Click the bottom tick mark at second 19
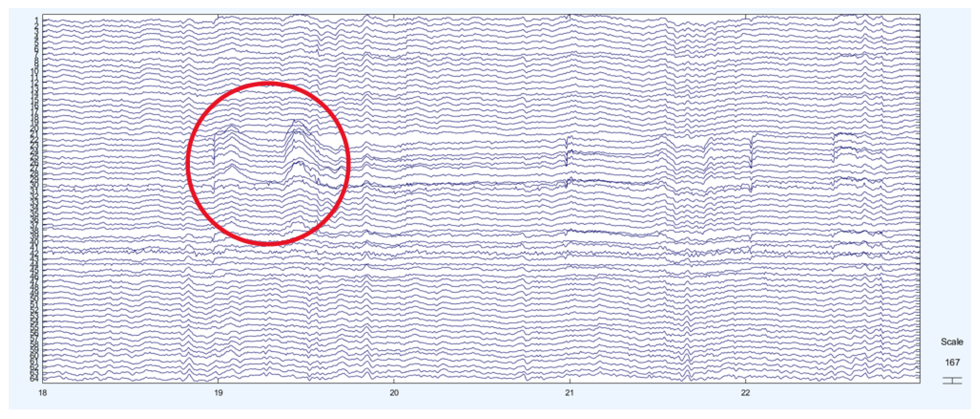Image resolution: width=980 pixels, height=419 pixels. pyautogui.click(x=218, y=381)
